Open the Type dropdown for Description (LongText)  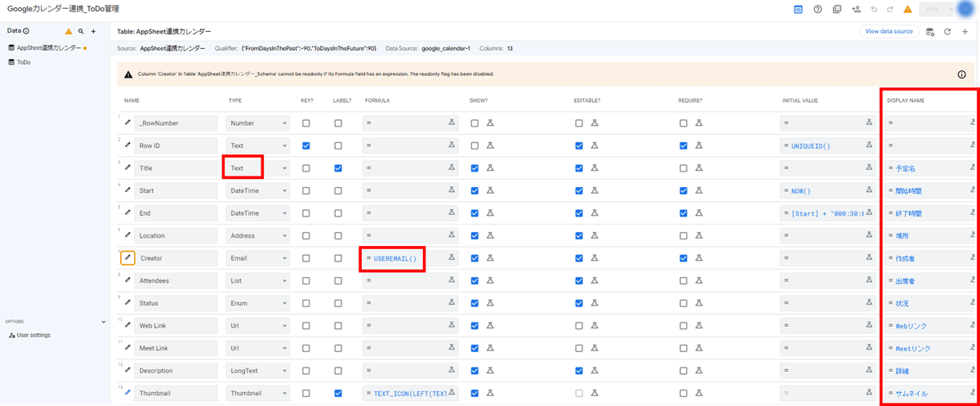(258, 370)
